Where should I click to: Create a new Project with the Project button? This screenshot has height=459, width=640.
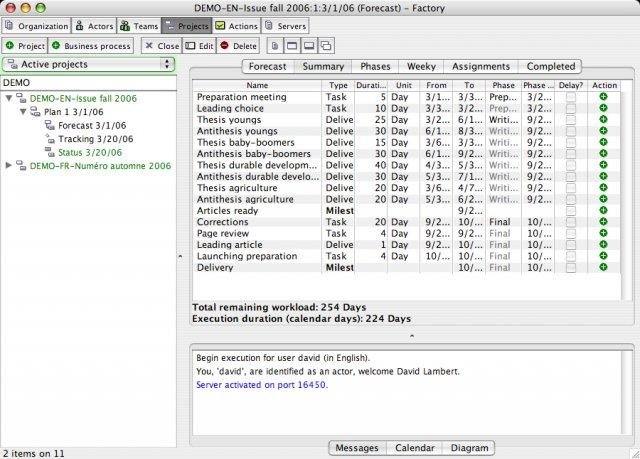tap(24, 46)
